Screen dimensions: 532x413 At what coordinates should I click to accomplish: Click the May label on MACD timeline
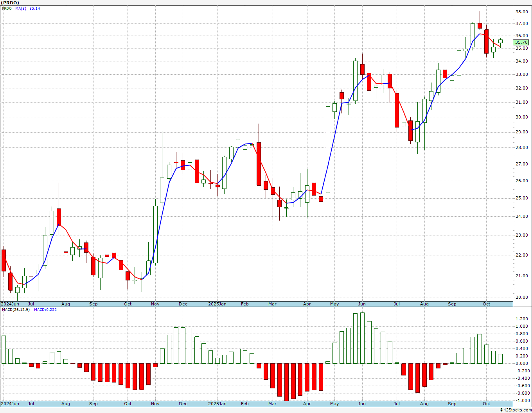pyautogui.click(x=334, y=404)
